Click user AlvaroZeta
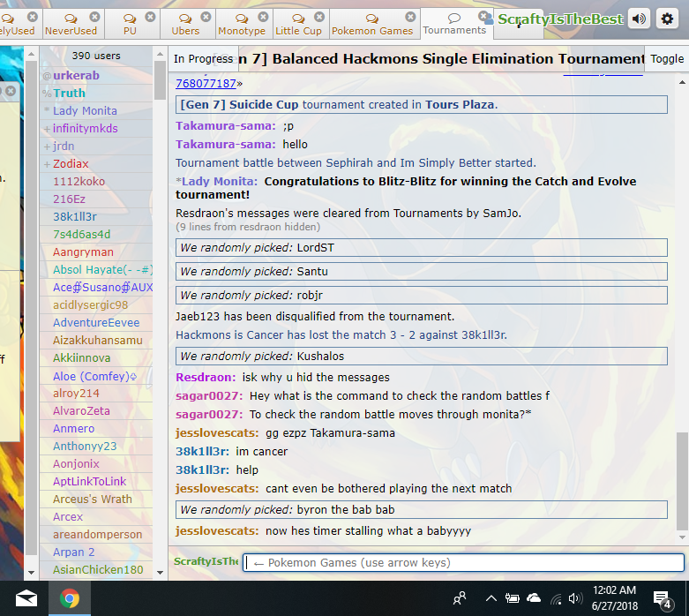 coord(96,410)
